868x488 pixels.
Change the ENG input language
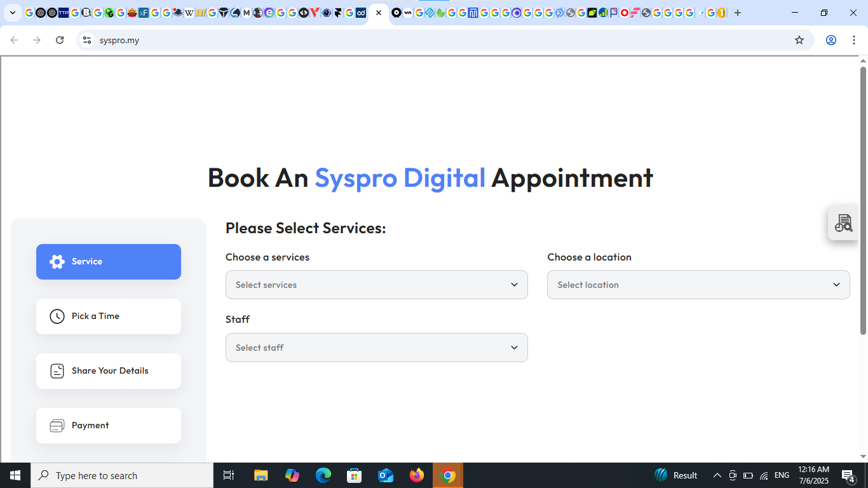point(782,475)
